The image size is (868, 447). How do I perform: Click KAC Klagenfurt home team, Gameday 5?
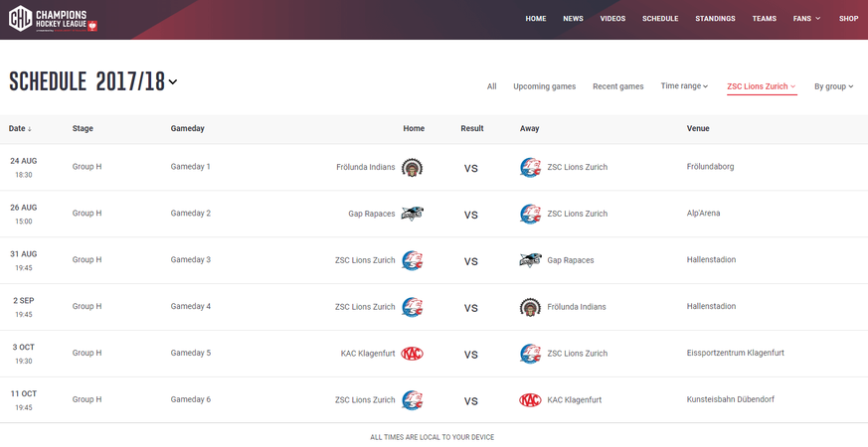(368, 353)
